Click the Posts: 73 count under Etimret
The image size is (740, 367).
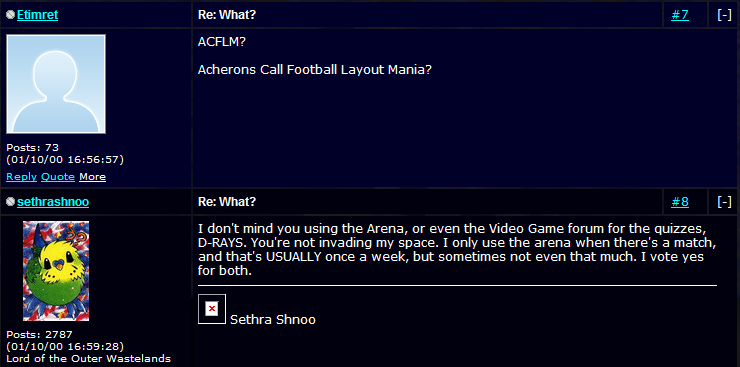(33, 148)
